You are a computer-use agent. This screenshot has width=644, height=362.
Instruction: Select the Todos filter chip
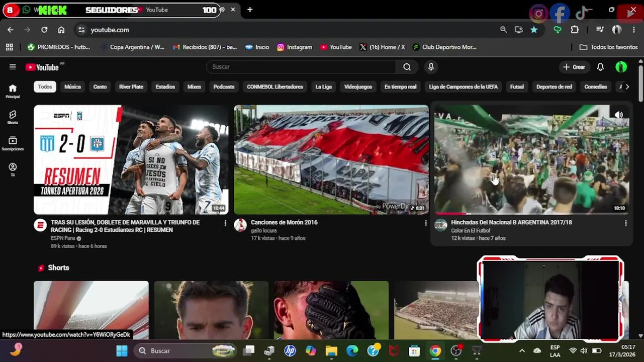[45, 86]
